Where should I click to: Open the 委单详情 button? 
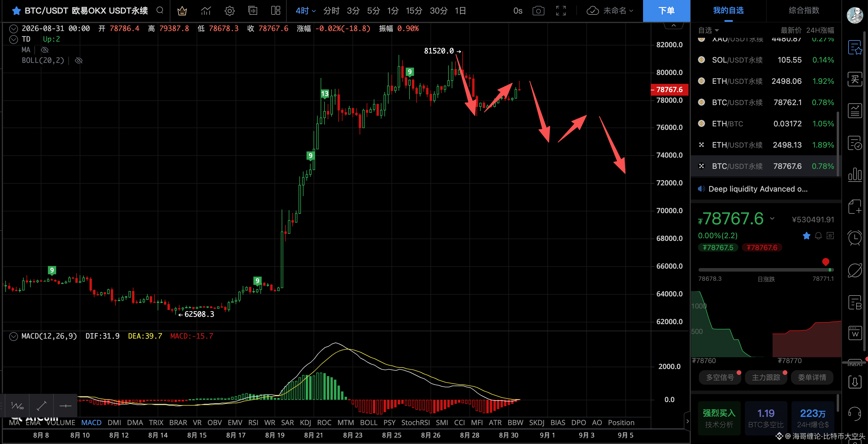point(812,377)
